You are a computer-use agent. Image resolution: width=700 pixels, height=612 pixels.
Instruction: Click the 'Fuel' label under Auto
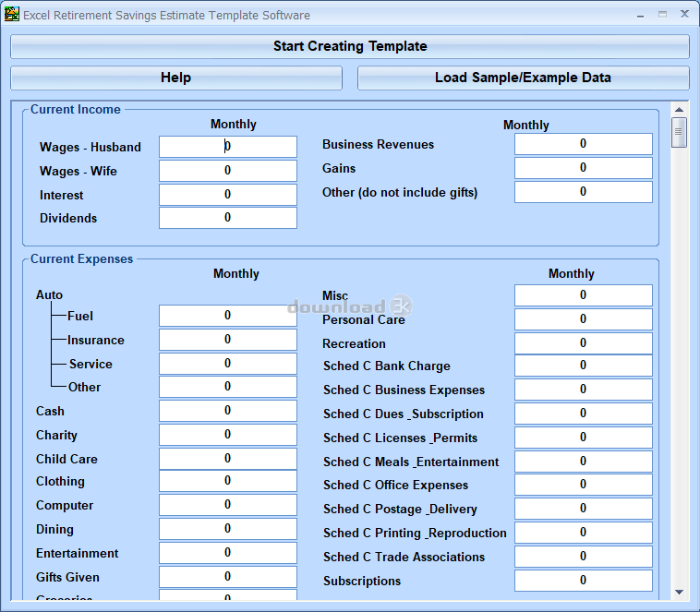pyautogui.click(x=80, y=316)
